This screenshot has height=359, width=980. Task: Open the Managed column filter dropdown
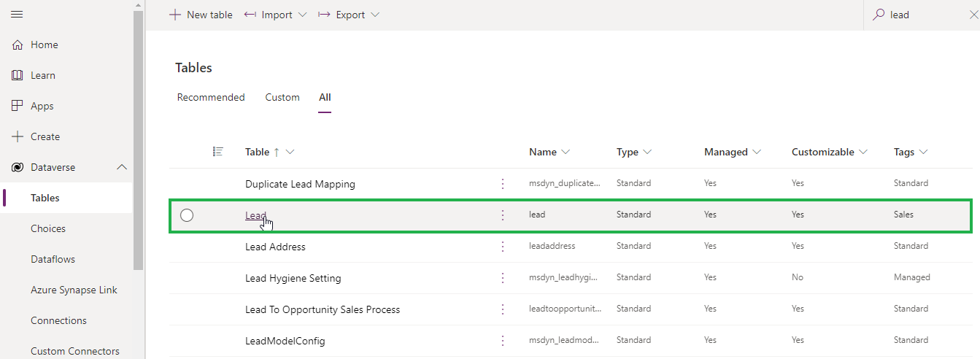757,152
